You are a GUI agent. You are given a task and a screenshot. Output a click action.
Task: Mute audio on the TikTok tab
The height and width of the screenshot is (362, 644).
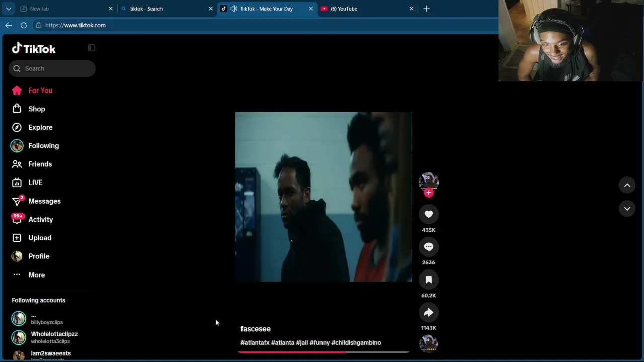(234, 9)
